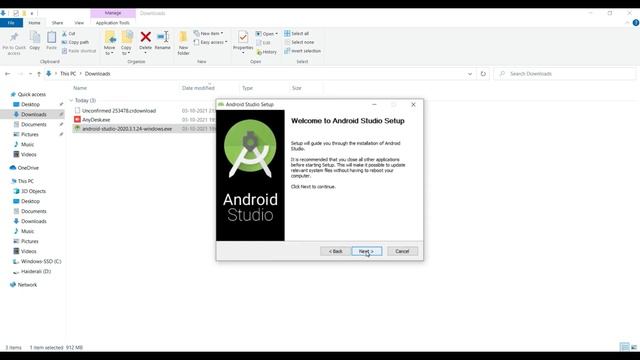Open the Easy access dropdown
This screenshot has height=360, width=640.
pos(211,42)
